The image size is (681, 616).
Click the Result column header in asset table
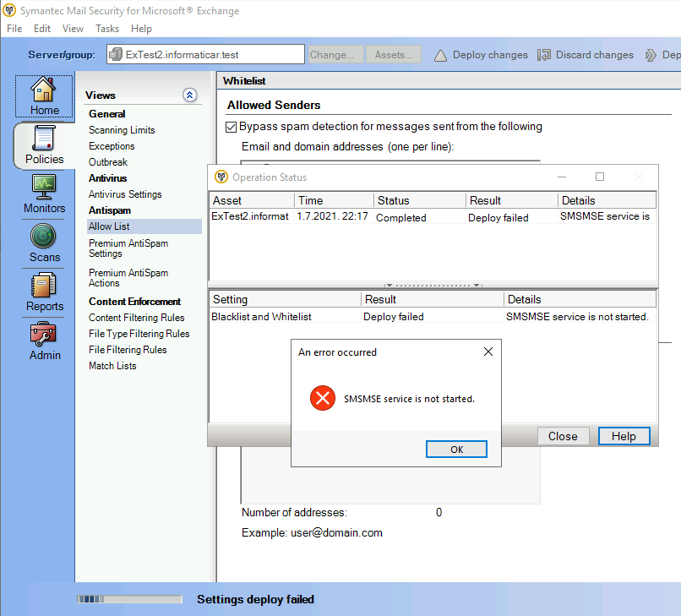(x=512, y=200)
